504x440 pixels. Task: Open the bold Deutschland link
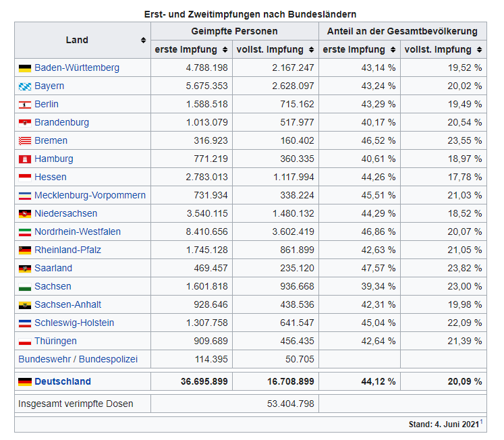(x=63, y=381)
